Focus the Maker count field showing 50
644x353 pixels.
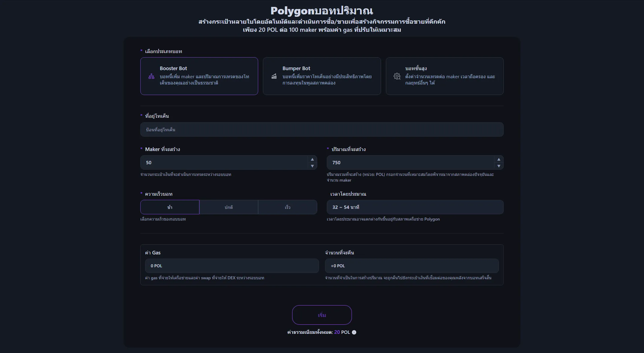click(223, 162)
